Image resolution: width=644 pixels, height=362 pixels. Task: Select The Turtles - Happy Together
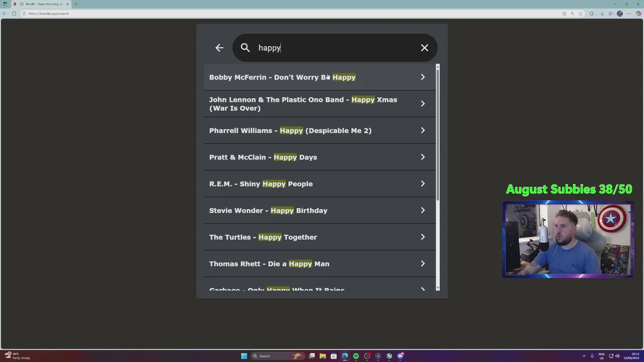pos(319,237)
